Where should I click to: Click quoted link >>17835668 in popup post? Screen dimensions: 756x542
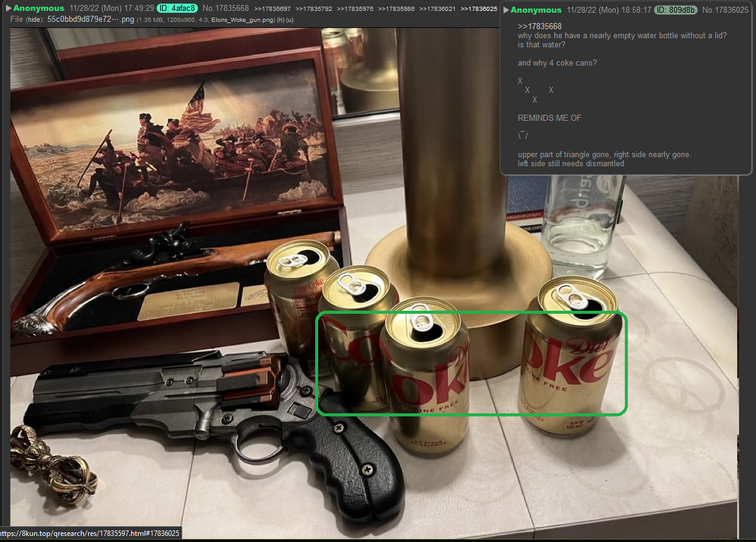(539, 26)
